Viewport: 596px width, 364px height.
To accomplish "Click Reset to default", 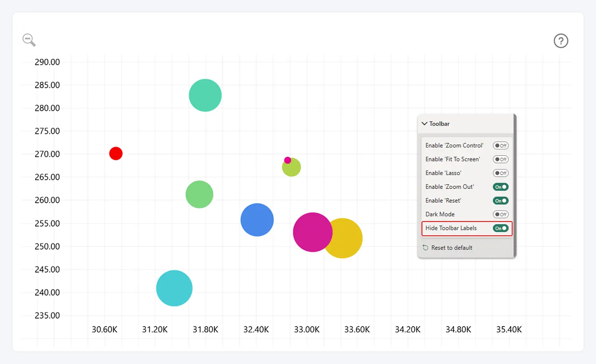I will click(x=447, y=248).
